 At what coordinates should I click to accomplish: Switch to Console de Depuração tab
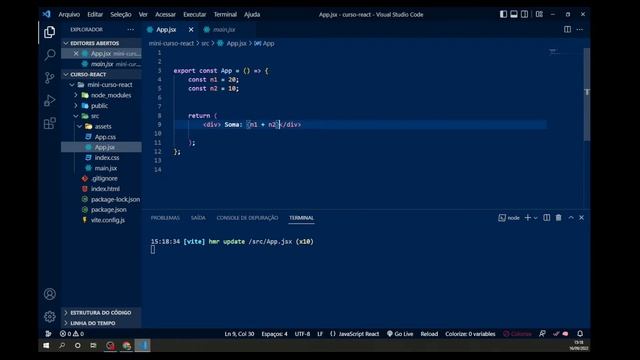tap(247, 218)
